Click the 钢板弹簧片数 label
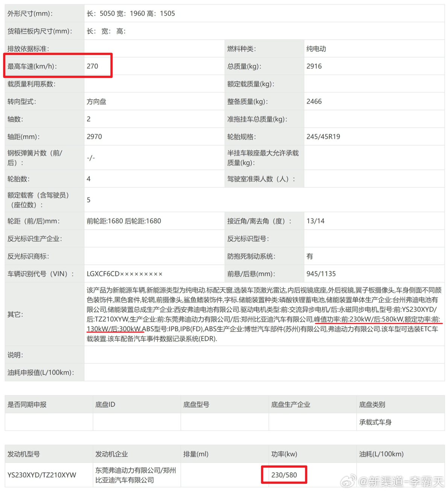 coord(35,158)
